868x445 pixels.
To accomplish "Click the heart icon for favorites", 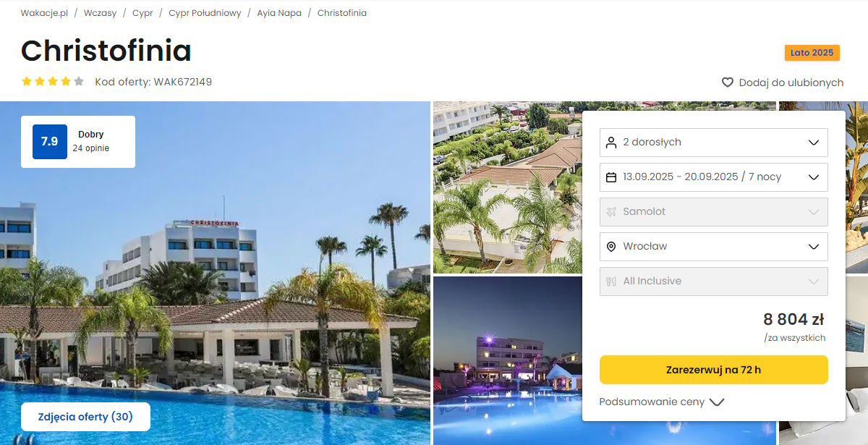I will tap(728, 82).
